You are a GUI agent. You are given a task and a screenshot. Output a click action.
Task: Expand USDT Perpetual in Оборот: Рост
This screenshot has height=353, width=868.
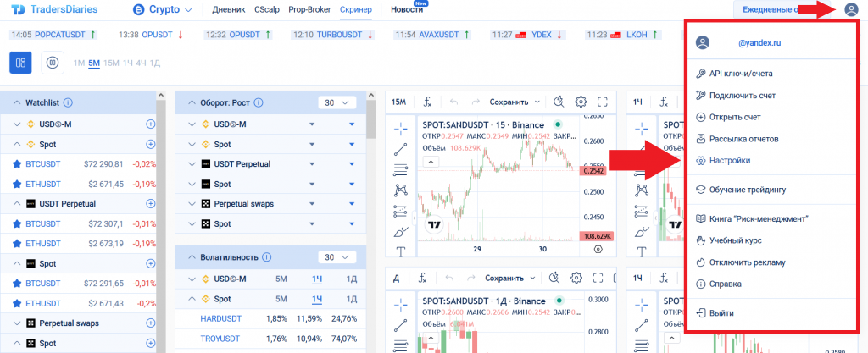(192, 164)
